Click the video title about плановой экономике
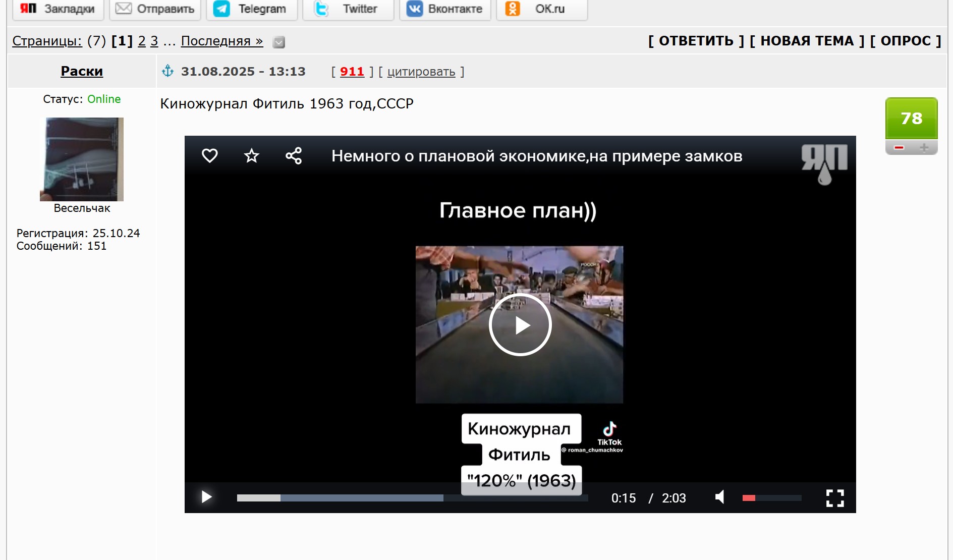 (x=537, y=156)
